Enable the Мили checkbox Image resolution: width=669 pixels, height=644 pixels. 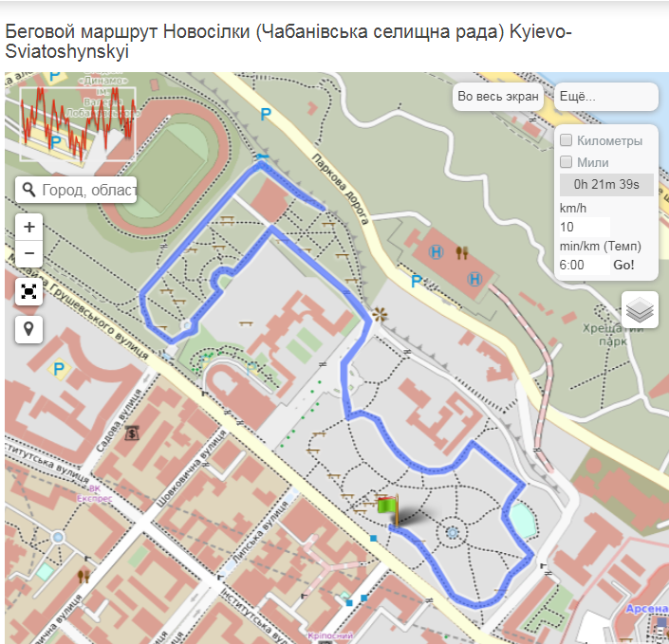566,161
